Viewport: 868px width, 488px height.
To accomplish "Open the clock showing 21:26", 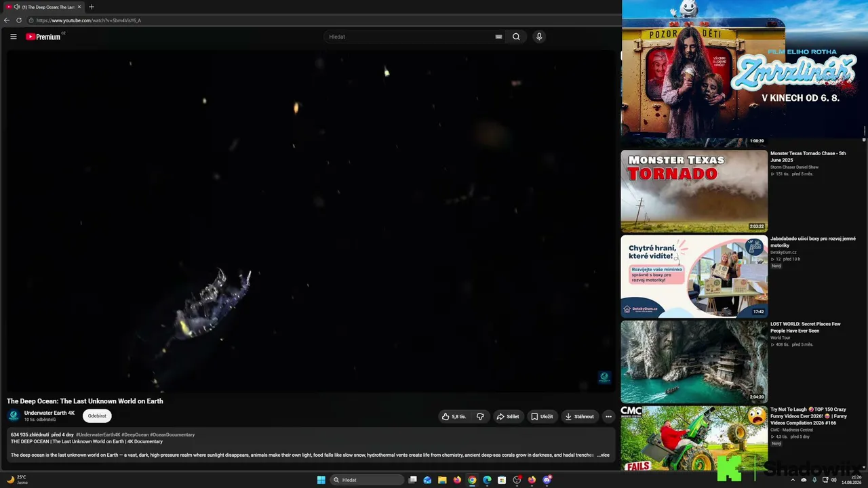I will [851, 480].
